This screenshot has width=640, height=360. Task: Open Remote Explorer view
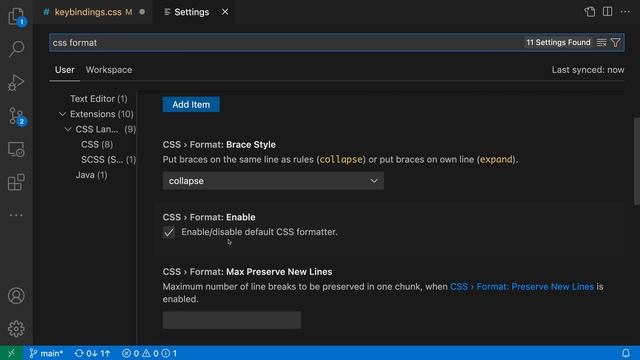tap(16, 149)
